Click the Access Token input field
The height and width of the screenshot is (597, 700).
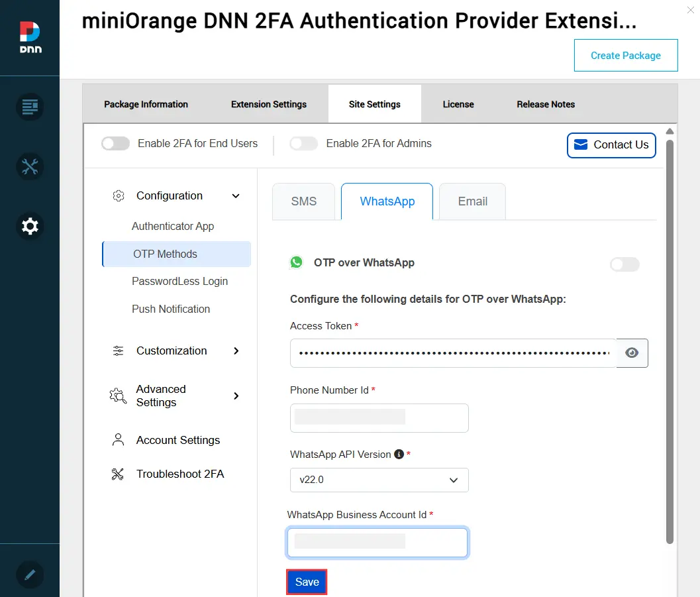(453, 353)
